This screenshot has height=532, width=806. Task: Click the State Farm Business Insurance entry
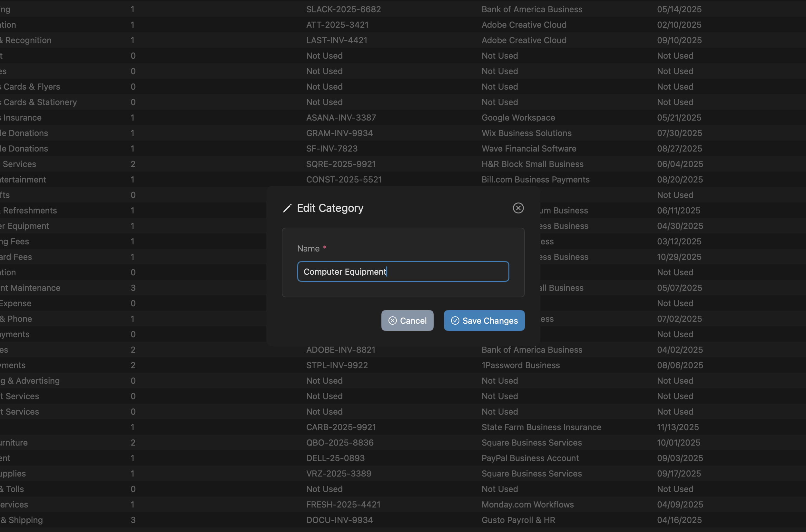pyautogui.click(x=541, y=427)
